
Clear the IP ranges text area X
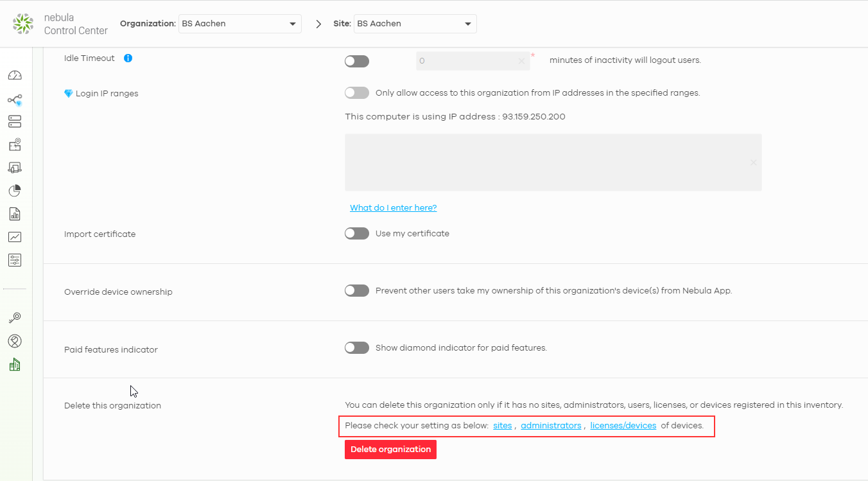tap(753, 162)
